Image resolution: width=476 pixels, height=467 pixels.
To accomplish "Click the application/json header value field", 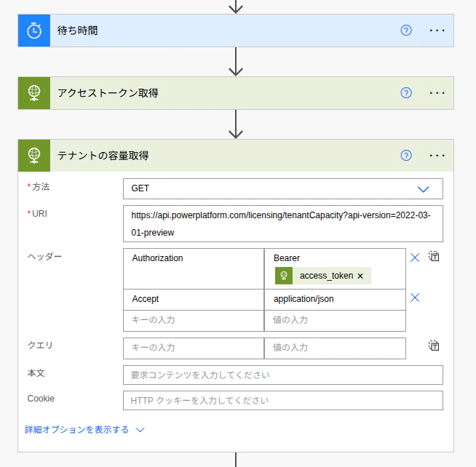I will pyautogui.click(x=335, y=300).
